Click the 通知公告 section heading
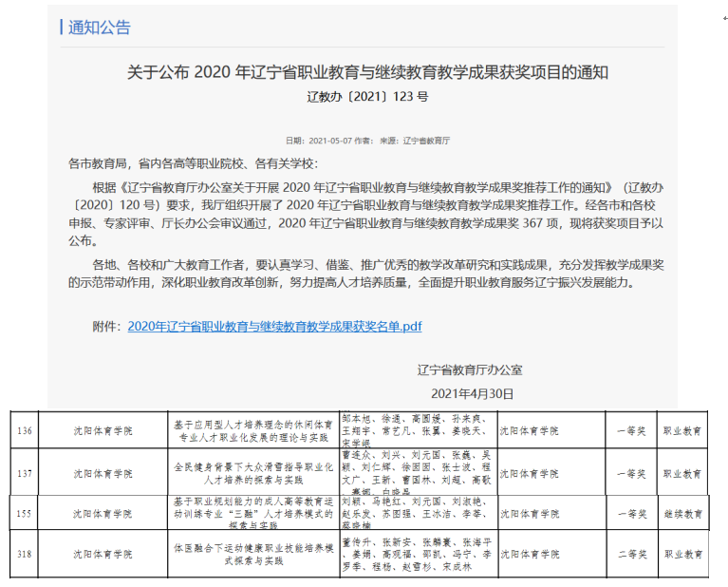The image size is (728, 587). (100, 28)
